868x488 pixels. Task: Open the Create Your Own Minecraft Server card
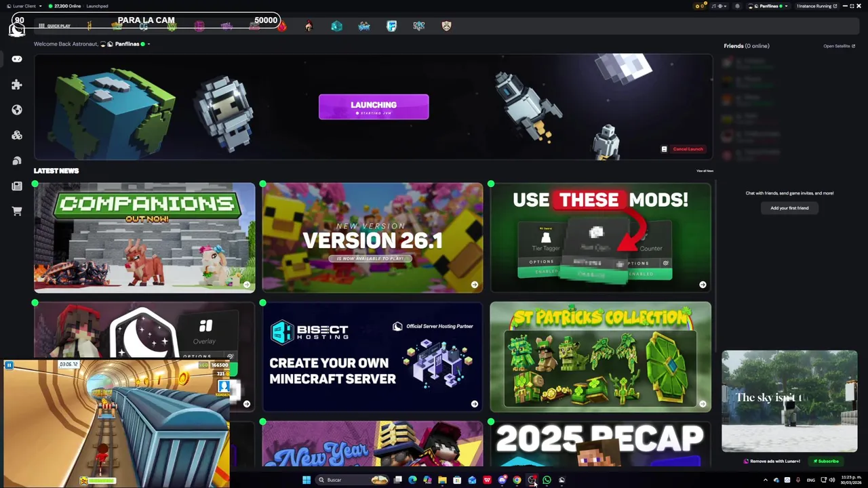(372, 357)
